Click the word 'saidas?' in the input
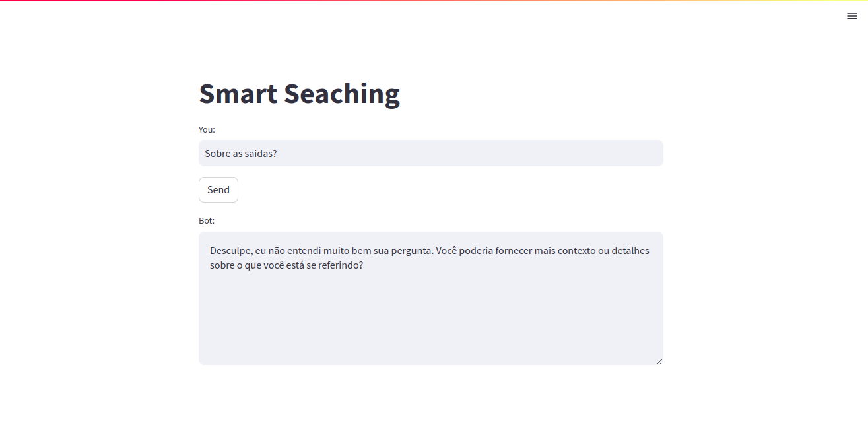 coord(261,153)
